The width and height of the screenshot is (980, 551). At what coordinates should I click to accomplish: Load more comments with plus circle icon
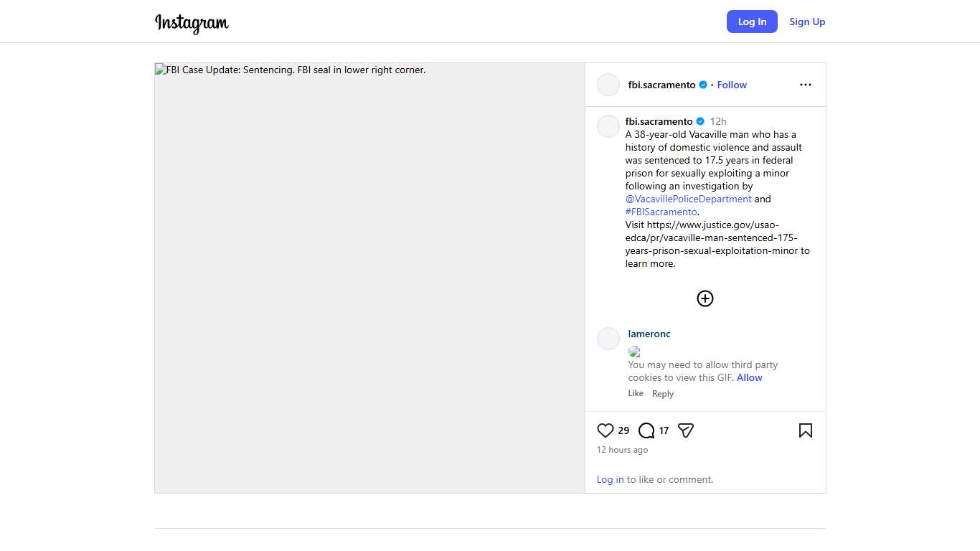click(x=705, y=298)
